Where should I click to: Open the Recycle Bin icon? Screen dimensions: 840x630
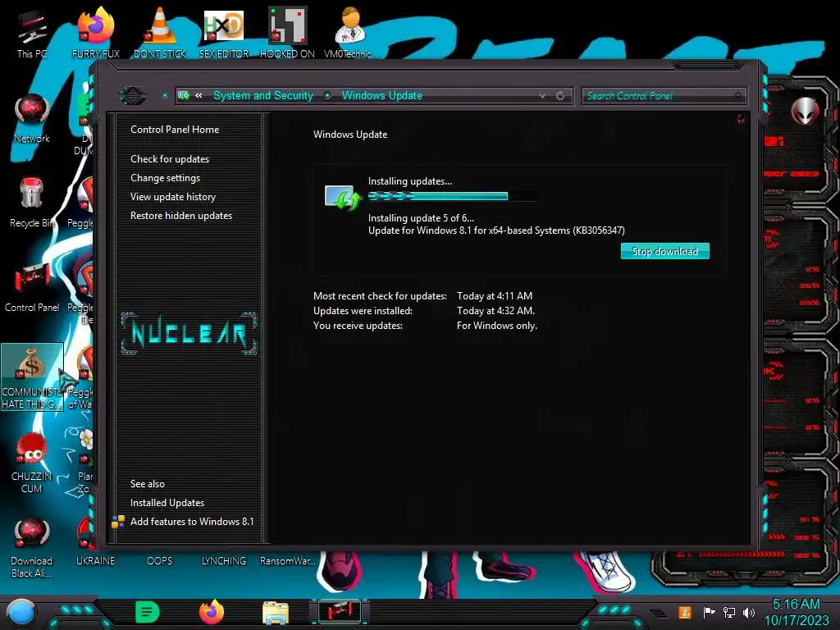tap(32, 203)
